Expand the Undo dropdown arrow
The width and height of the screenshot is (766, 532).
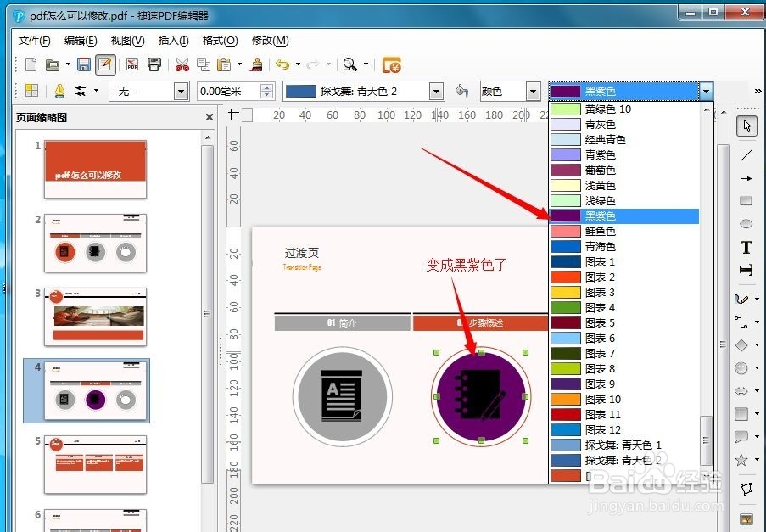(x=296, y=64)
